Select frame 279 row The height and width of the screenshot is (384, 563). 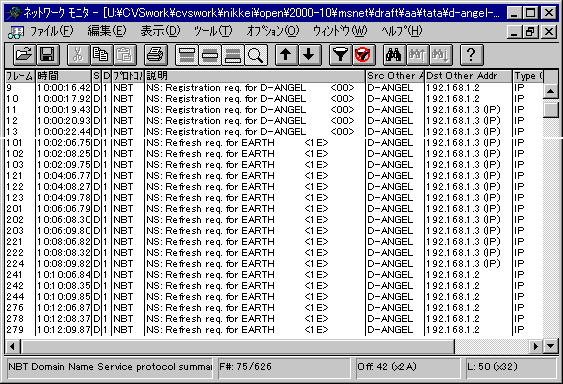[x=274, y=330]
